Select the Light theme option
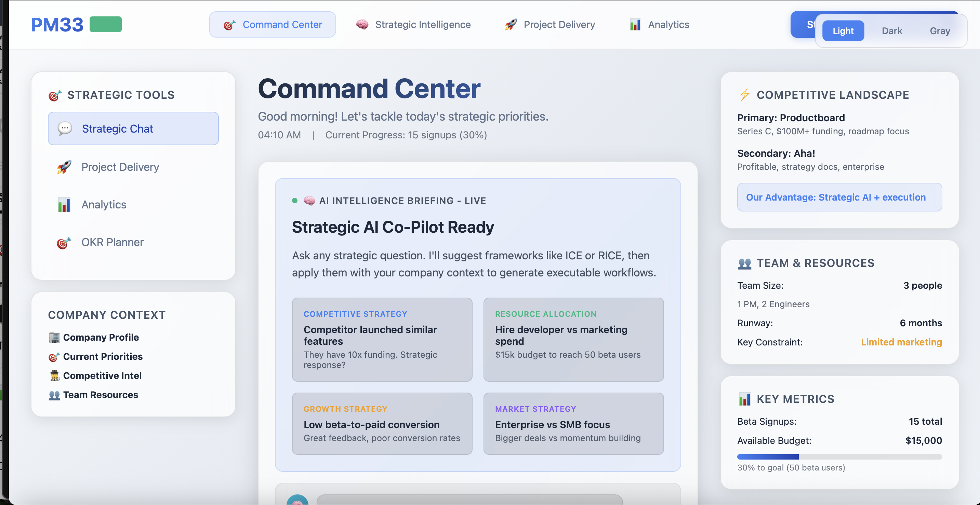980x505 pixels. pos(843,31)
